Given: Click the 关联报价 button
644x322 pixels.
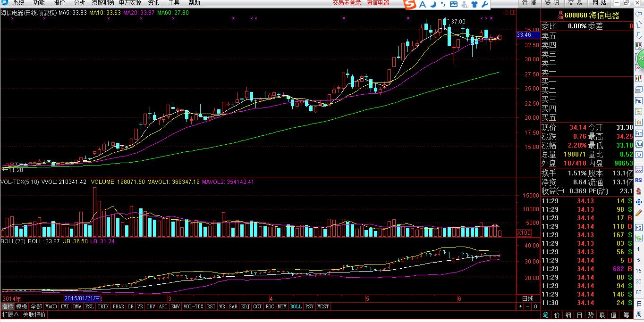Looking at the screenshot, I should 34,314.
